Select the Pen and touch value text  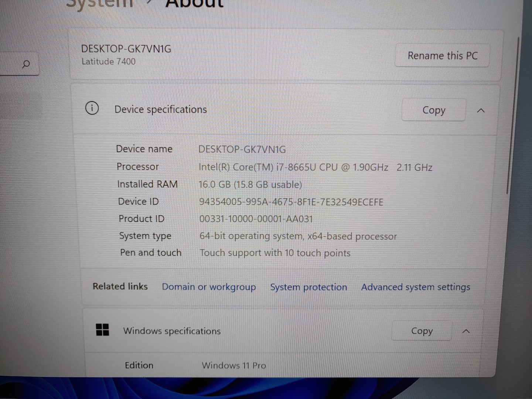click(x=275, y=253)
